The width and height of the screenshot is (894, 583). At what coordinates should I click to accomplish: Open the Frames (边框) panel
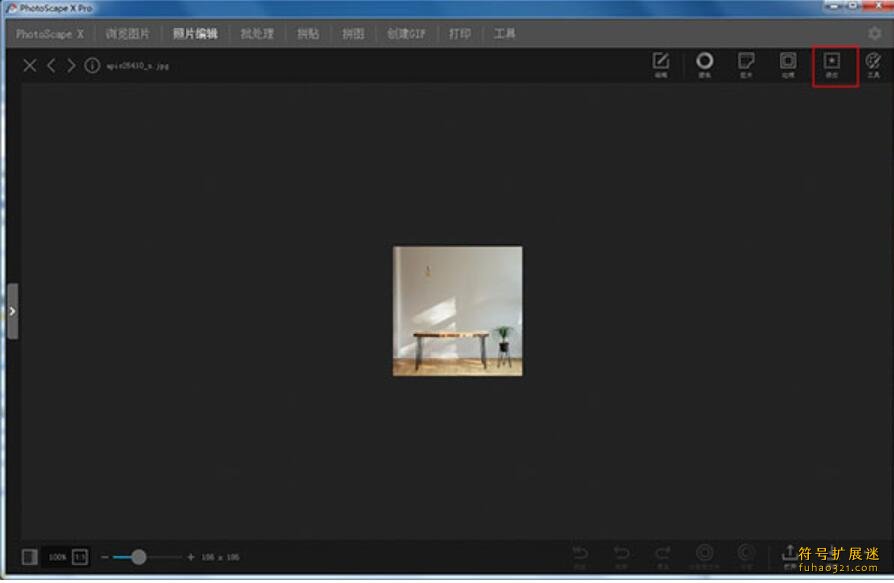[787, 64]
